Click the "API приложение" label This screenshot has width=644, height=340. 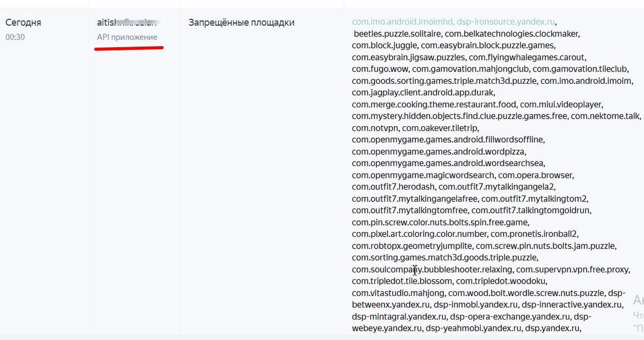[127, 37]
